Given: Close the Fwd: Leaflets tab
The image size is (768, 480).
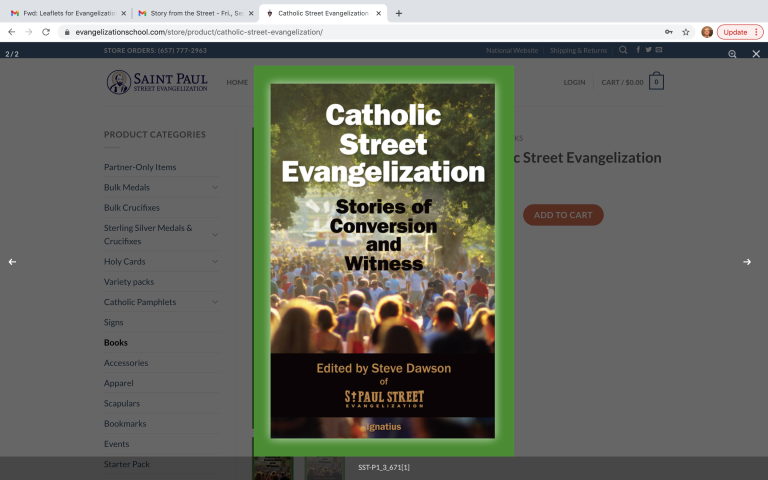Looking at the screenshot, I should 123,13.
